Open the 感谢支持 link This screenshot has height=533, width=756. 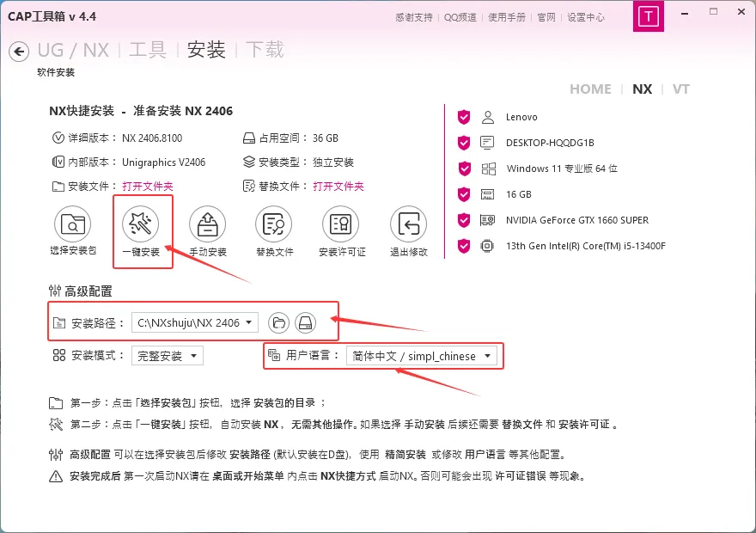414,17
